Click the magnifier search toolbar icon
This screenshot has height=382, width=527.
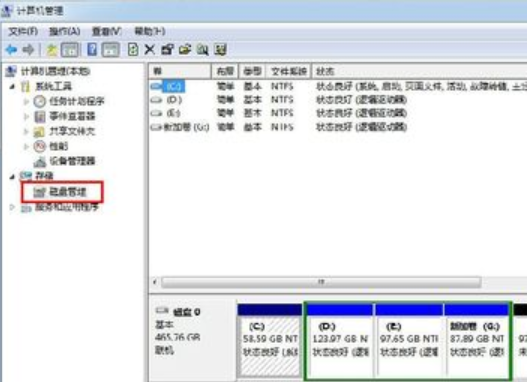(x=203, y=50)
